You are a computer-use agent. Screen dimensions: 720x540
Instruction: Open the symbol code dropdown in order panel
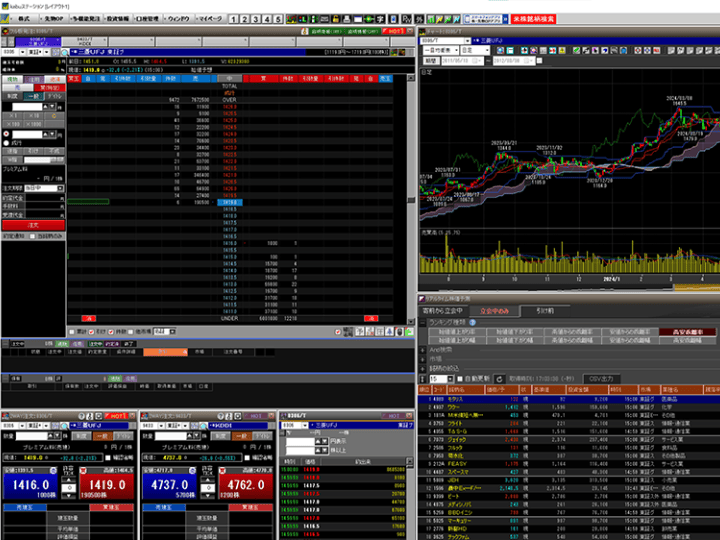22,52
